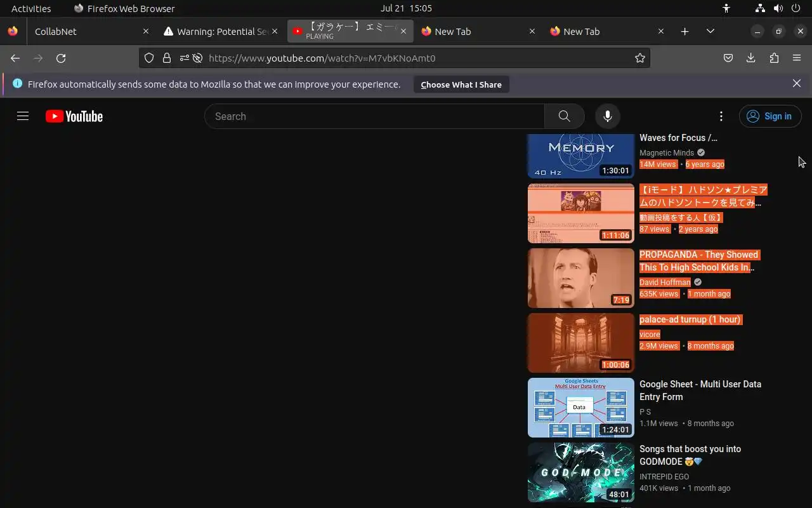Open Activities overview
Screen dimensions: 812x508
[x=31, y=8]
